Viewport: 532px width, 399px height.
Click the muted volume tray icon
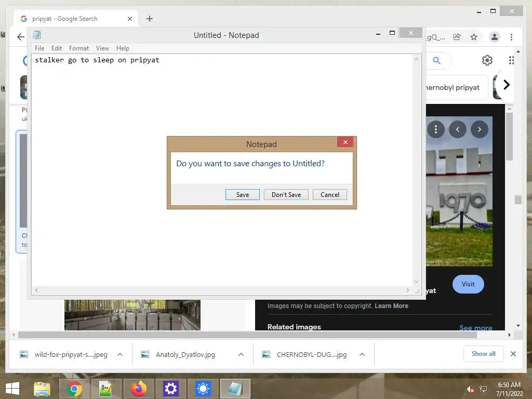coord(470,389)
